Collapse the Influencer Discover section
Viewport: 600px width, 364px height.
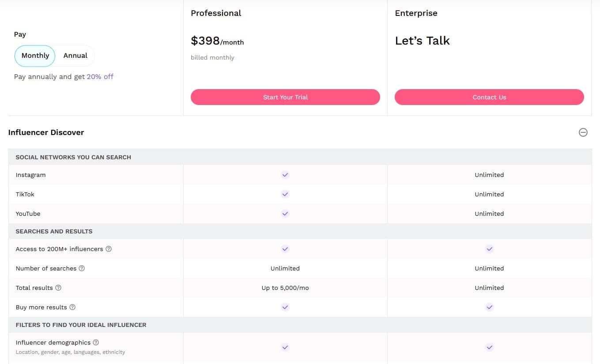pos(583,132)
